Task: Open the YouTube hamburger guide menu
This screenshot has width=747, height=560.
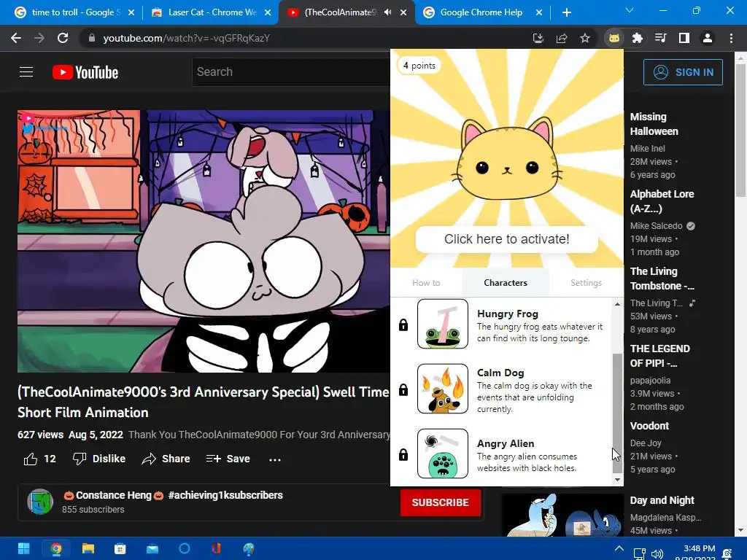Action: click(x=26, y=72)
